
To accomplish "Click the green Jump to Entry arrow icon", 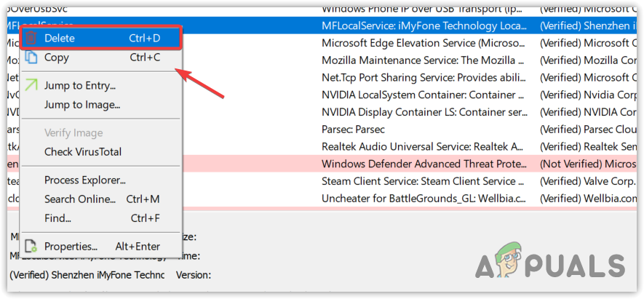I will coord(31,85).
